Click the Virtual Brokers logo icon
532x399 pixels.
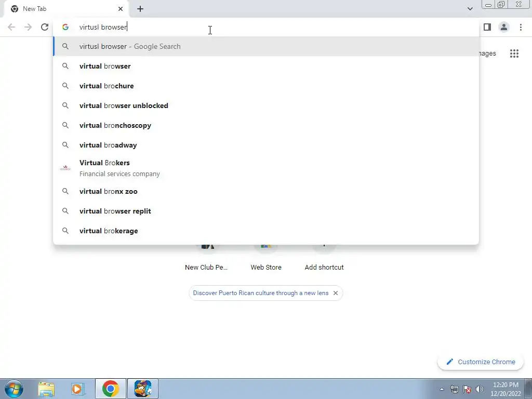65,168
